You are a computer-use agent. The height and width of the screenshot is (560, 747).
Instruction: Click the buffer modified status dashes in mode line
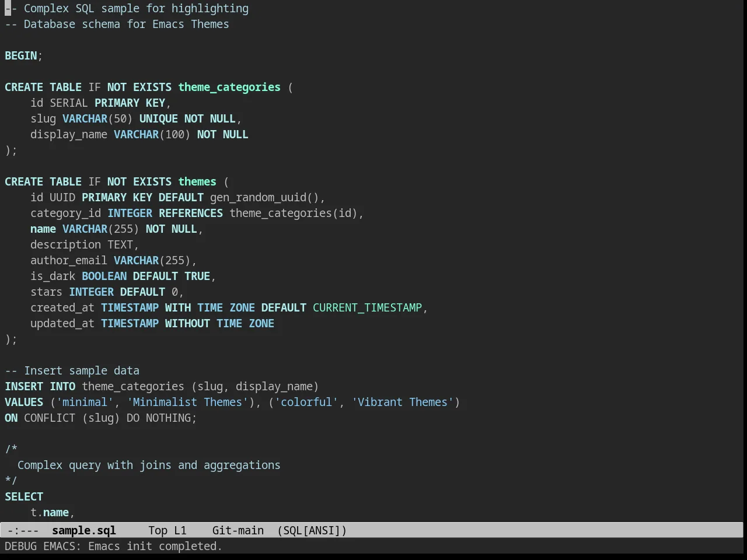[23, 530]
